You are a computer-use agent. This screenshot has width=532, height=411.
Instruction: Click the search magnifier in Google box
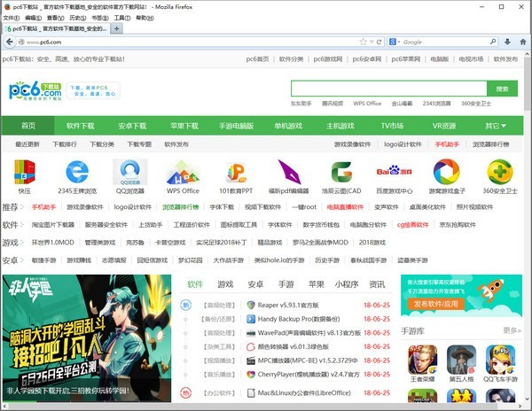493,42
